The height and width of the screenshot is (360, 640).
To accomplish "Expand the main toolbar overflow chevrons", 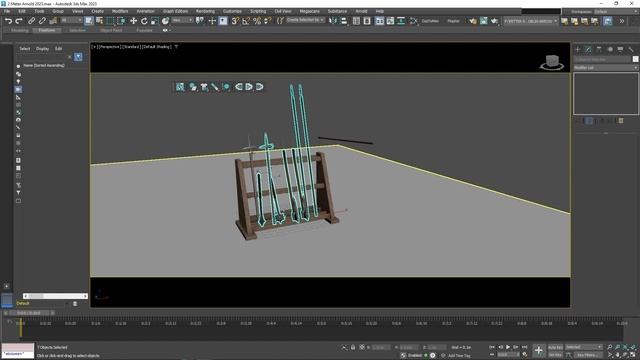I will tap(622, 21).
